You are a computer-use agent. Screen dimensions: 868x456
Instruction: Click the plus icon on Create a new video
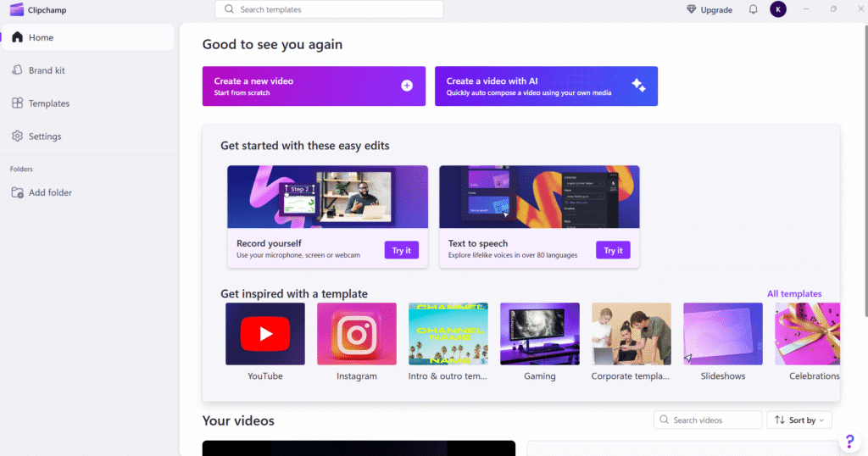(407, 86)
